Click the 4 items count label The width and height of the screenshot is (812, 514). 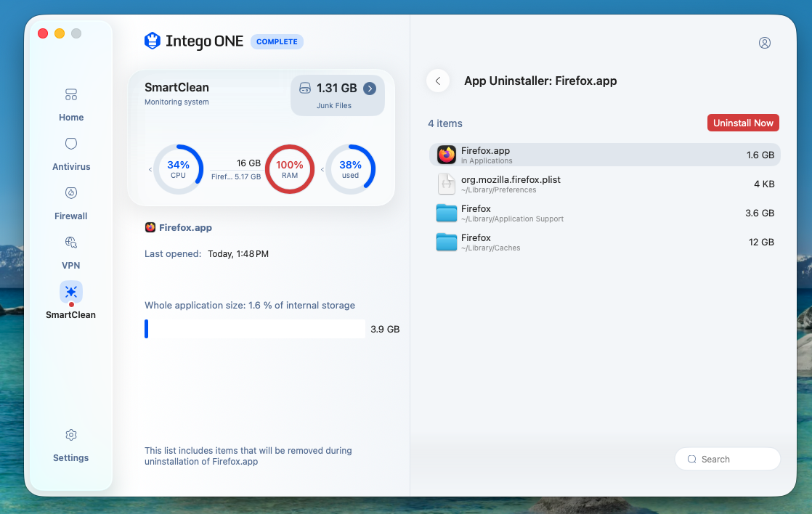tap(444, 123)
